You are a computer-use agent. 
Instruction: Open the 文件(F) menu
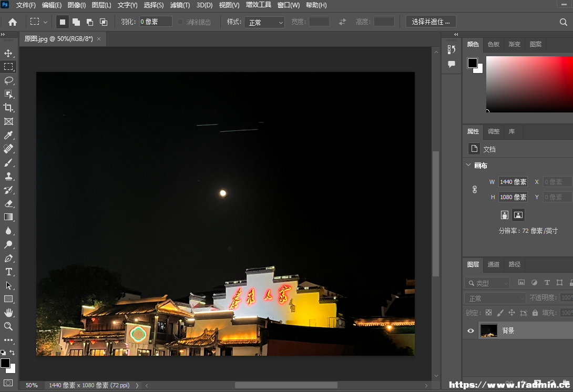tap(26, 5)
